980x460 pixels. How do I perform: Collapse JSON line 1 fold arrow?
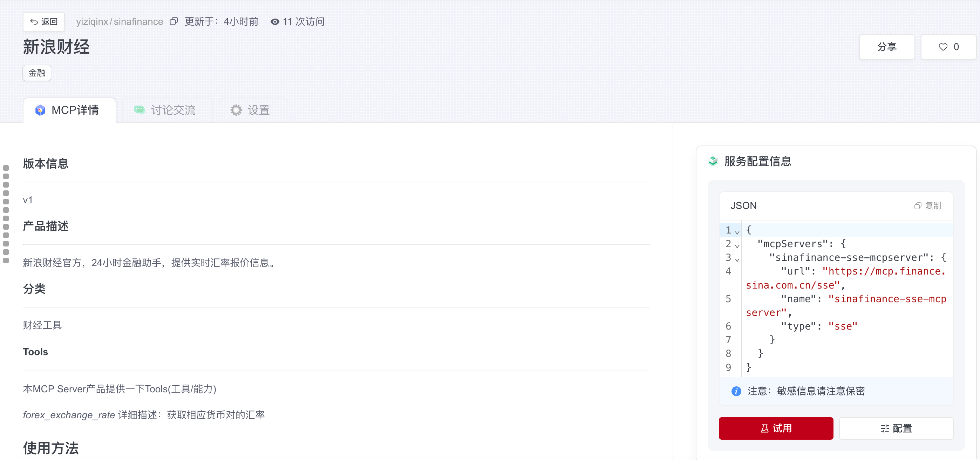(737, 232)
